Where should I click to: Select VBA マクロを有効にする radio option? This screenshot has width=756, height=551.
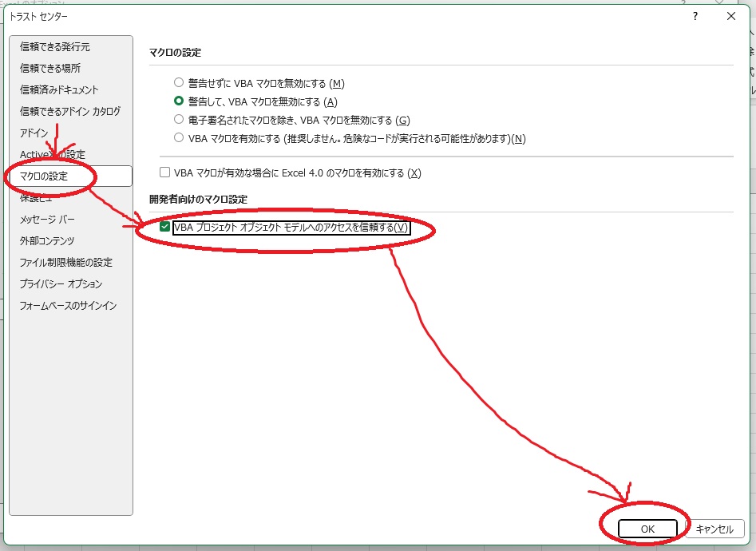(x=179, y=138)
